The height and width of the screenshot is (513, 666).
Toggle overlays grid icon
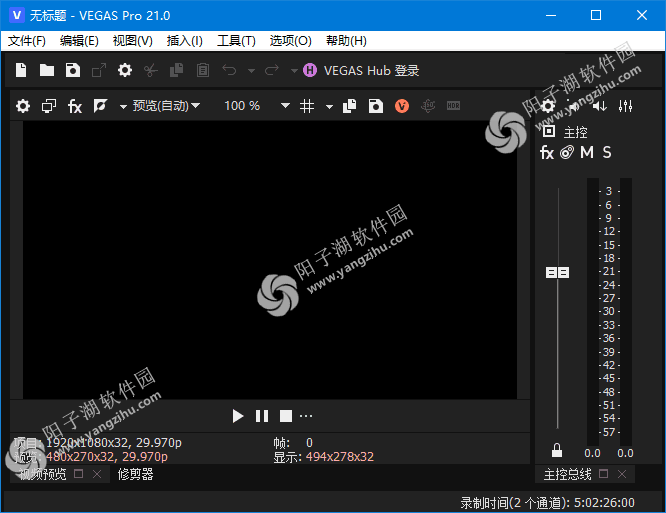pos(307,106)
